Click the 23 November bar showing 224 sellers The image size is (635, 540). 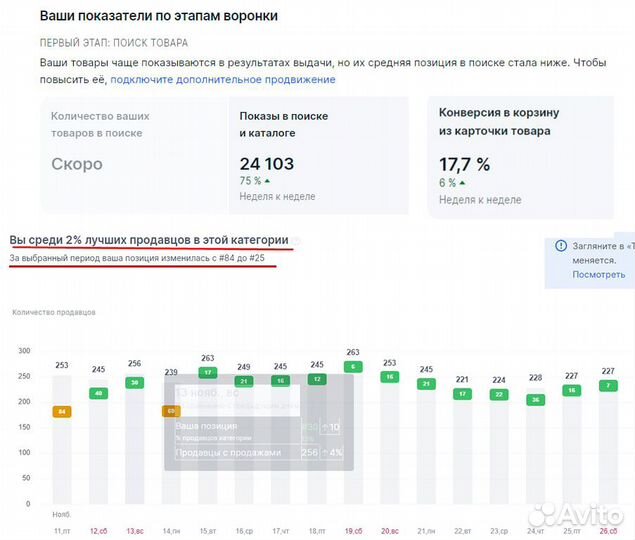click(x=499, y=445)
